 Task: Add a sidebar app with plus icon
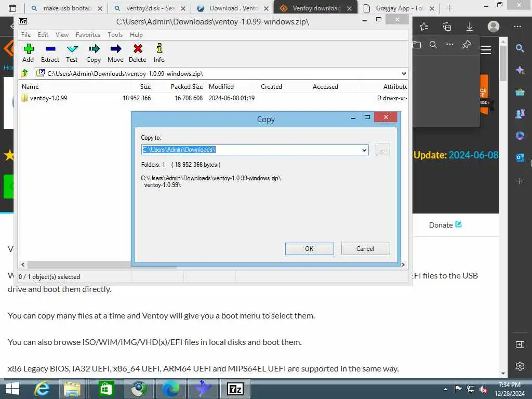click(x=520, y=181)
